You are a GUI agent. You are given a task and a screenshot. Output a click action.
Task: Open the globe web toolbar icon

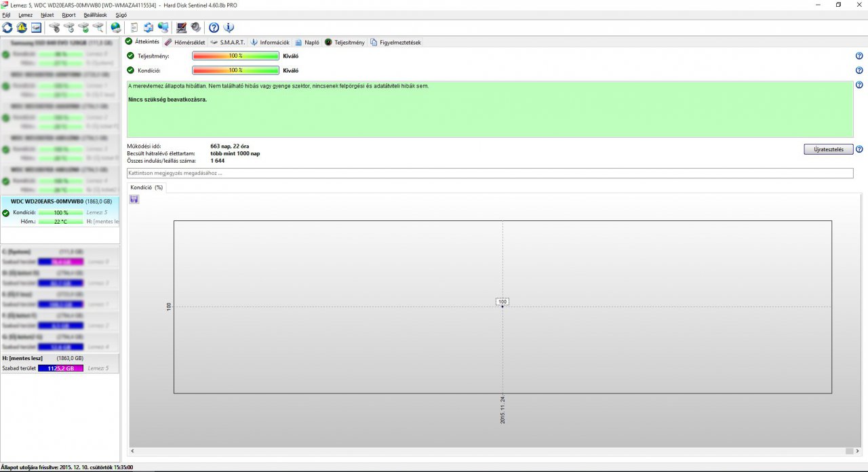coord(116,28)
